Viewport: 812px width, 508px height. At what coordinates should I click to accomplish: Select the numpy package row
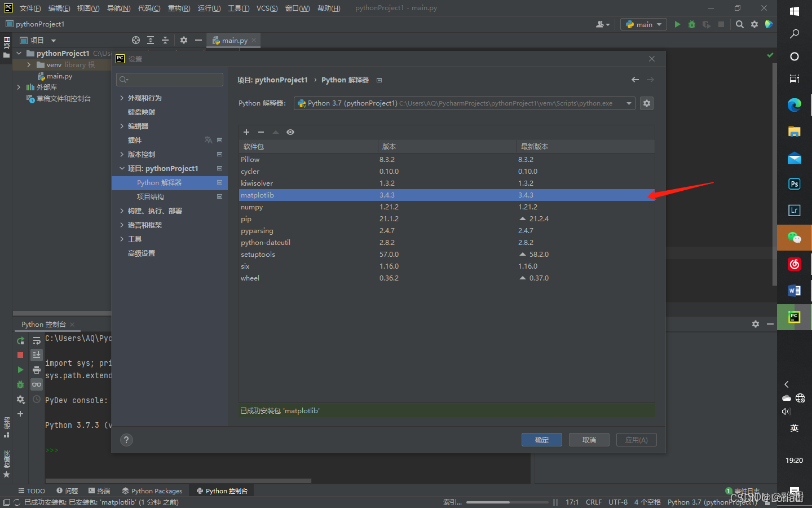(x=447, y=207)
